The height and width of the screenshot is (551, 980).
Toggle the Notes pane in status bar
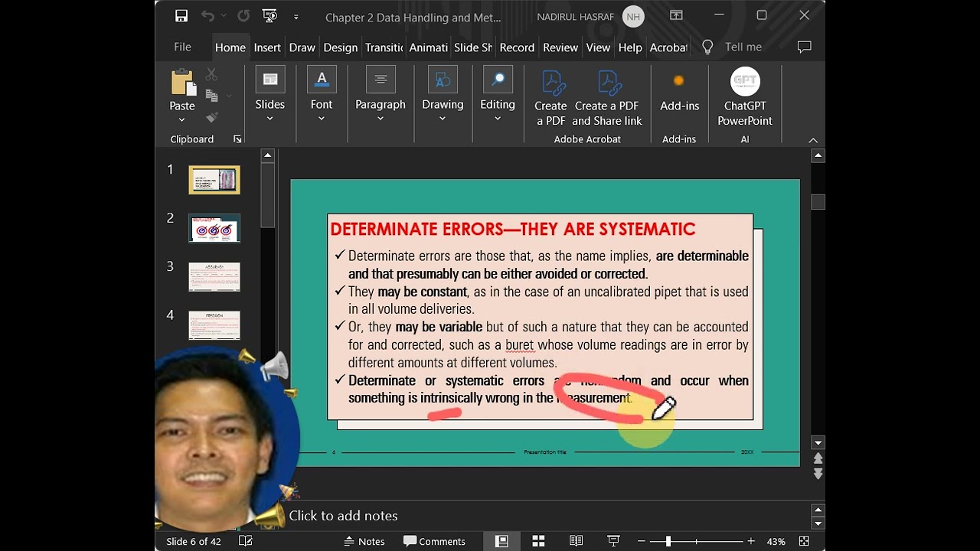[364, 541]
